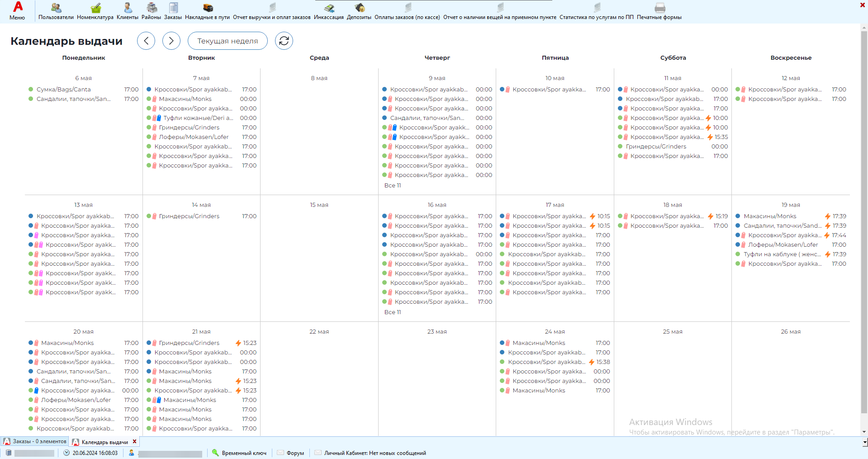
Task: Open Печатные формы printer icon
Action: pyautogui.click(x=659, y=8)
